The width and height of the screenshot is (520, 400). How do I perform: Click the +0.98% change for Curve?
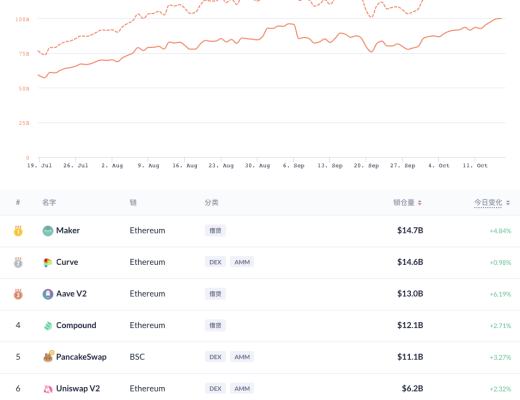[500, 262]
